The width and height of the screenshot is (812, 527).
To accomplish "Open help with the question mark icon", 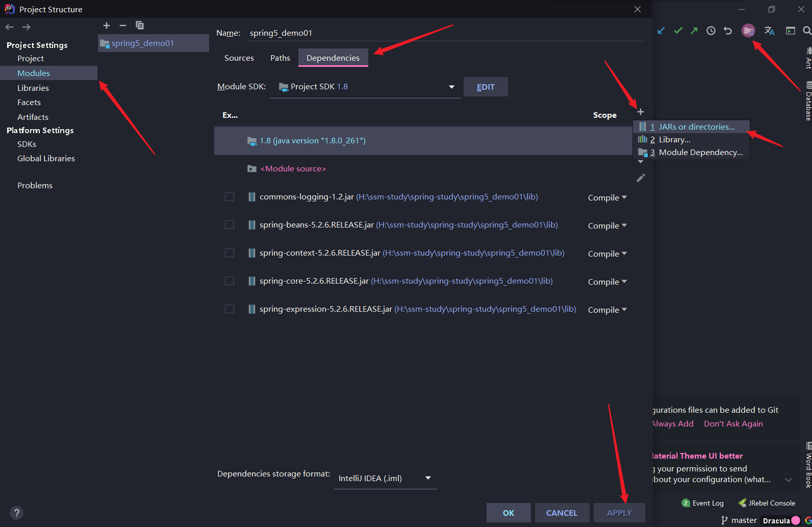I will (16, 513).
